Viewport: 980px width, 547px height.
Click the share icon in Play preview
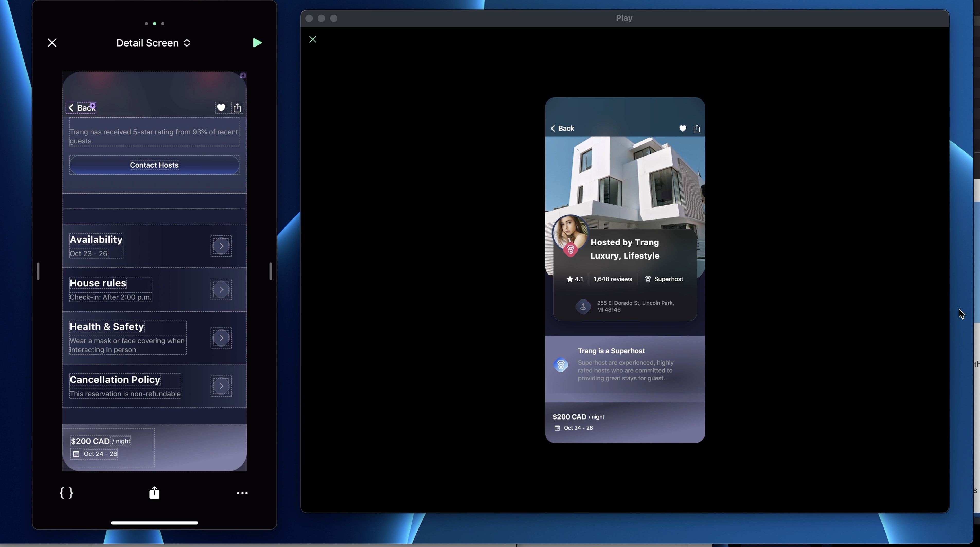(697, 129)
